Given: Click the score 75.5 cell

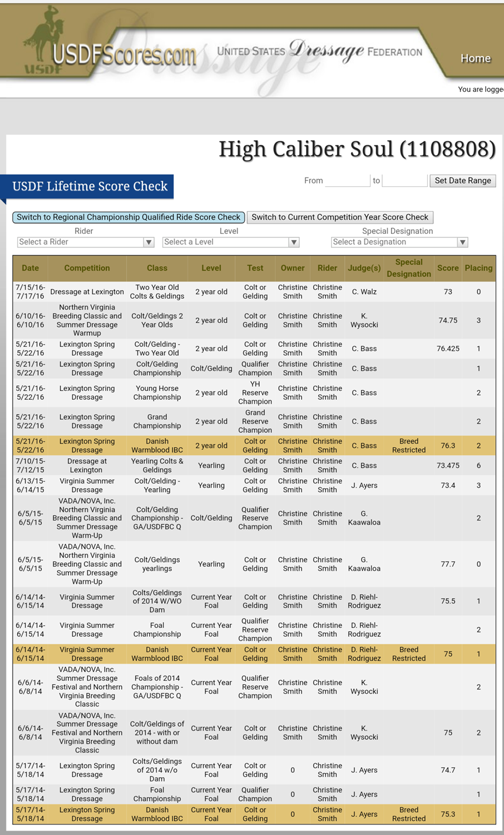Looking at the screenshot, I should (x=448, y=601).
